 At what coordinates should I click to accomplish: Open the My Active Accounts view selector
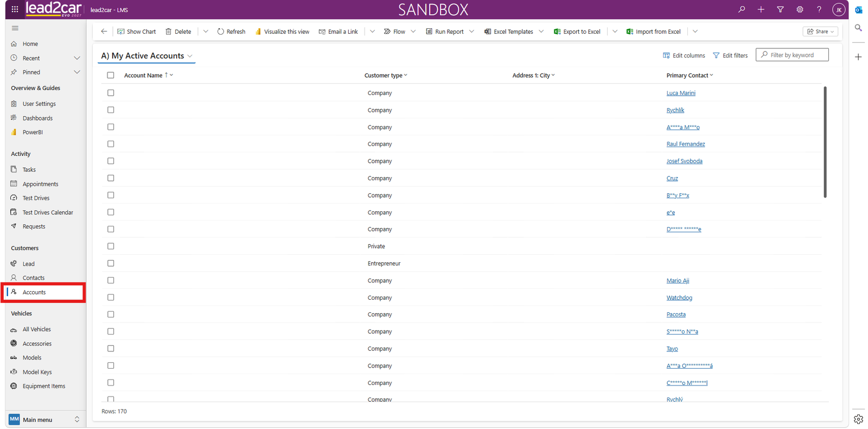146,56
